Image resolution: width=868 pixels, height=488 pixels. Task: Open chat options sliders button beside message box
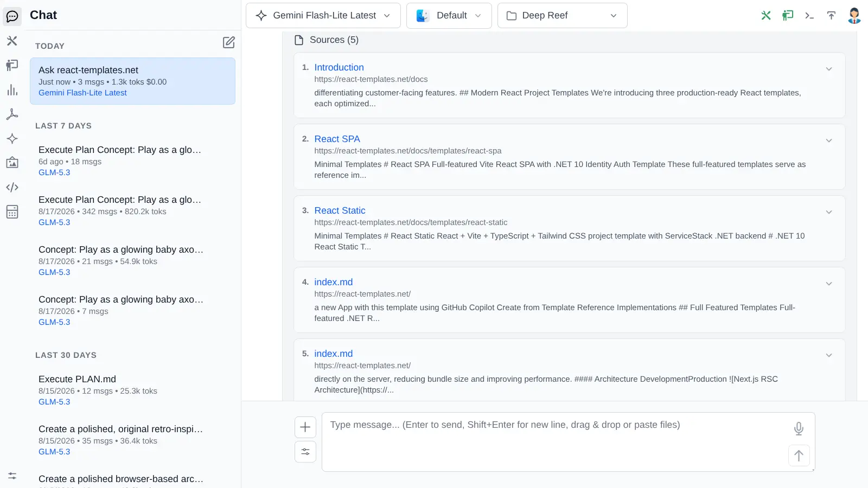[305, 452]
